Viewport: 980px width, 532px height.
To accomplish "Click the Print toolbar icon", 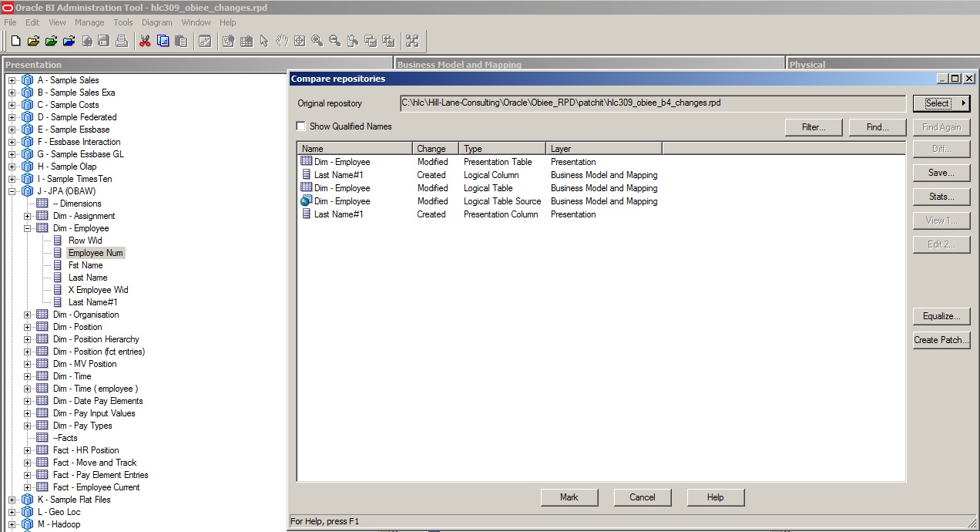I will pyautogui.click(x=122, y=41).
